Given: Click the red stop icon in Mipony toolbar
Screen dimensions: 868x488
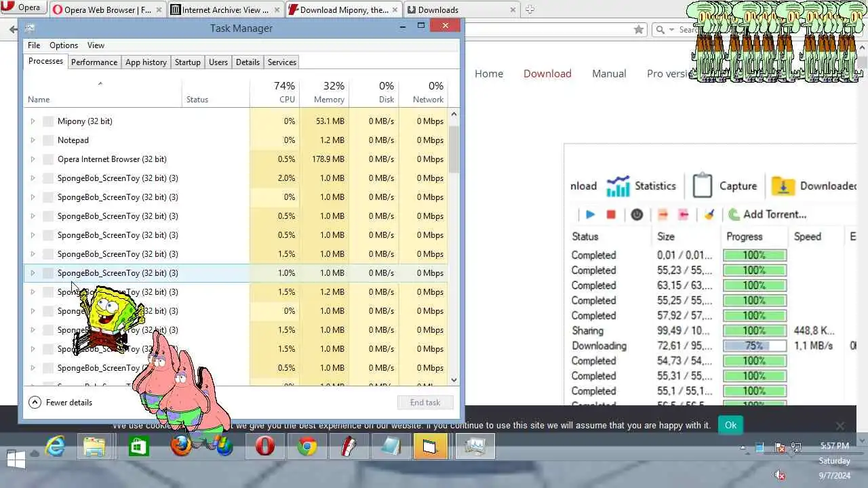Looking at the screenshot, I should tap(610, 214).
